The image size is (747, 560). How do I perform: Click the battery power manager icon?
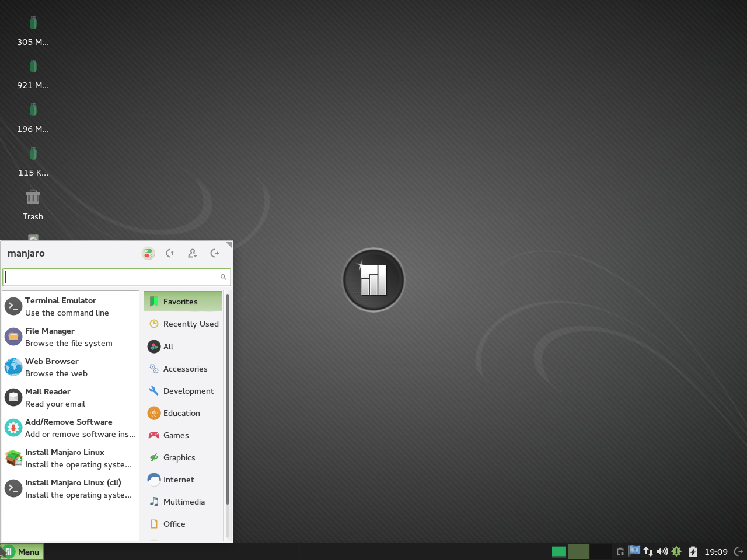click(x=693, y=551)
